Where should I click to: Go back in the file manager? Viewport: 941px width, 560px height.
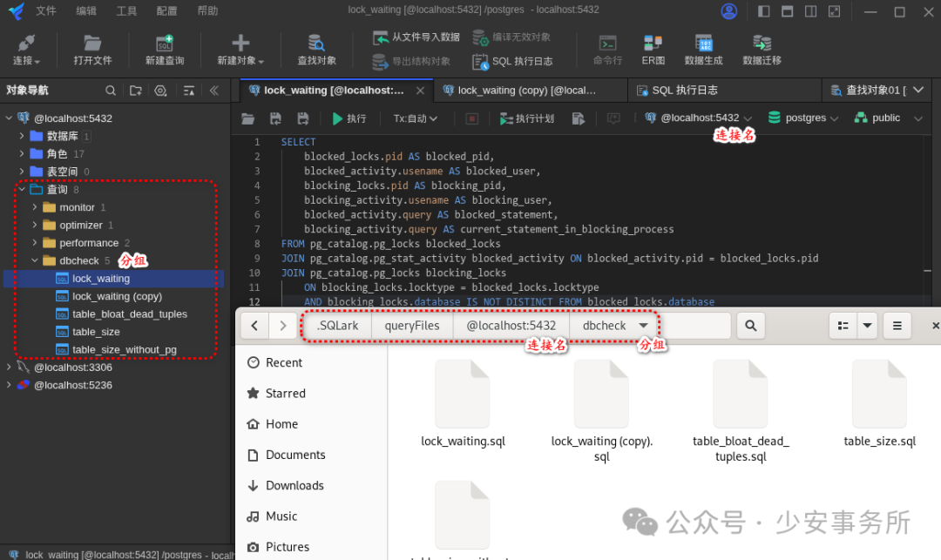click(x=254, y=326)
